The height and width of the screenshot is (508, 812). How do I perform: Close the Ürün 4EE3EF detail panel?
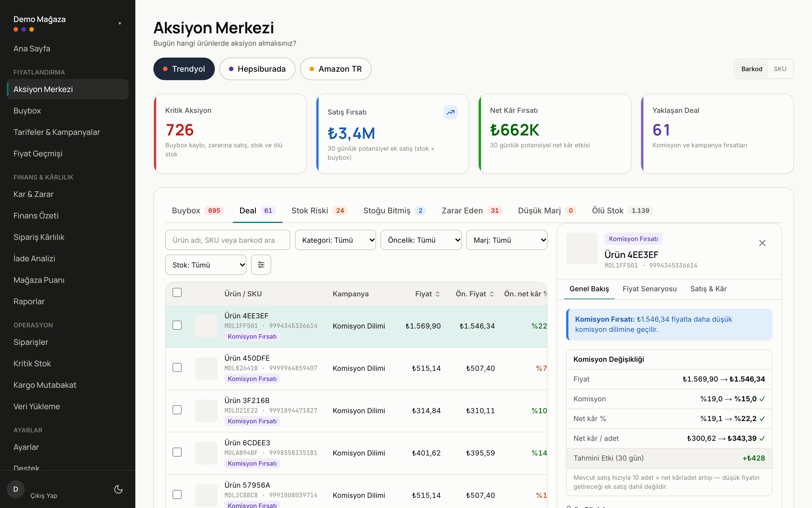(x=762, y=243)
